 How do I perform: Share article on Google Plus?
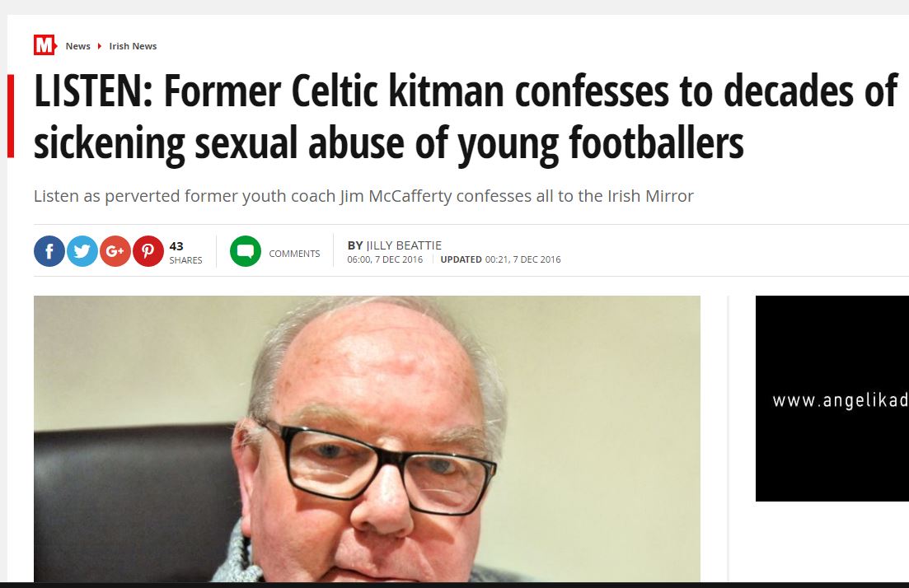[115, 251]
